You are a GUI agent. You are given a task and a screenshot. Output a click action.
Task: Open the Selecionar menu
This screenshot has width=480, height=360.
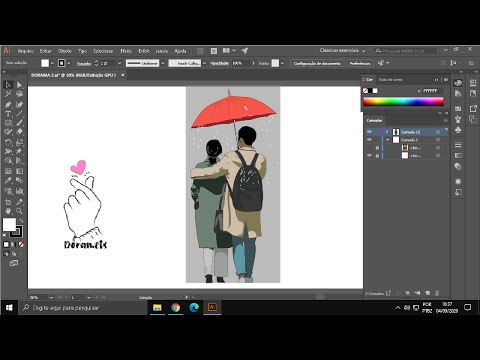(103, 51)
